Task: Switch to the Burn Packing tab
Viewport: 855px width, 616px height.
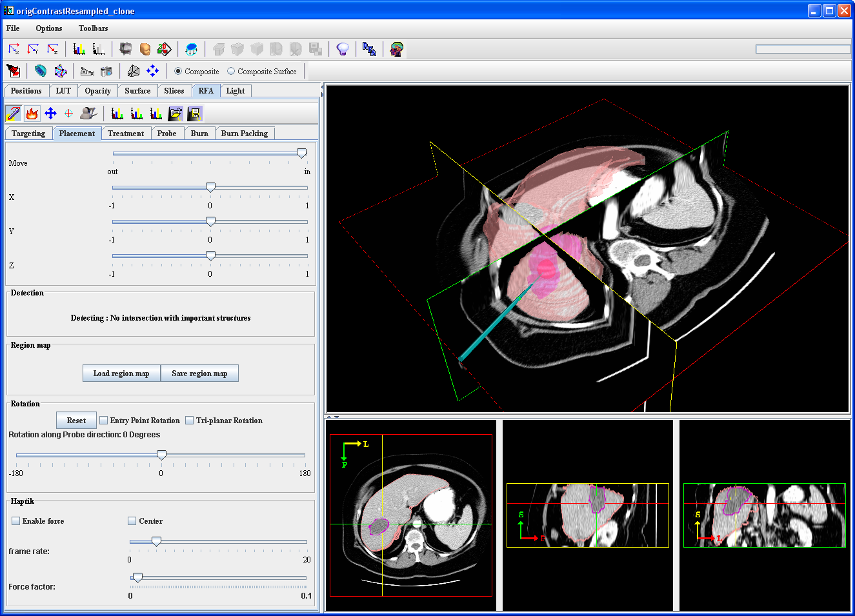Action: tap(244, 134)
